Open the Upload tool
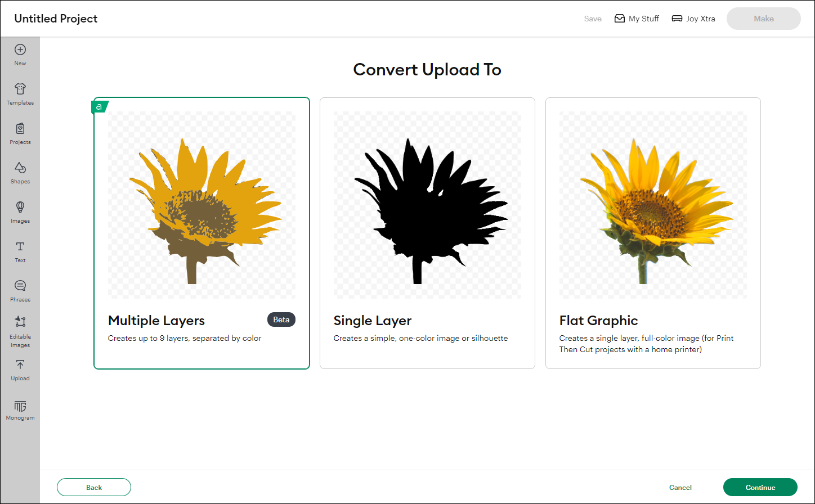 click(x=20, y=369)
